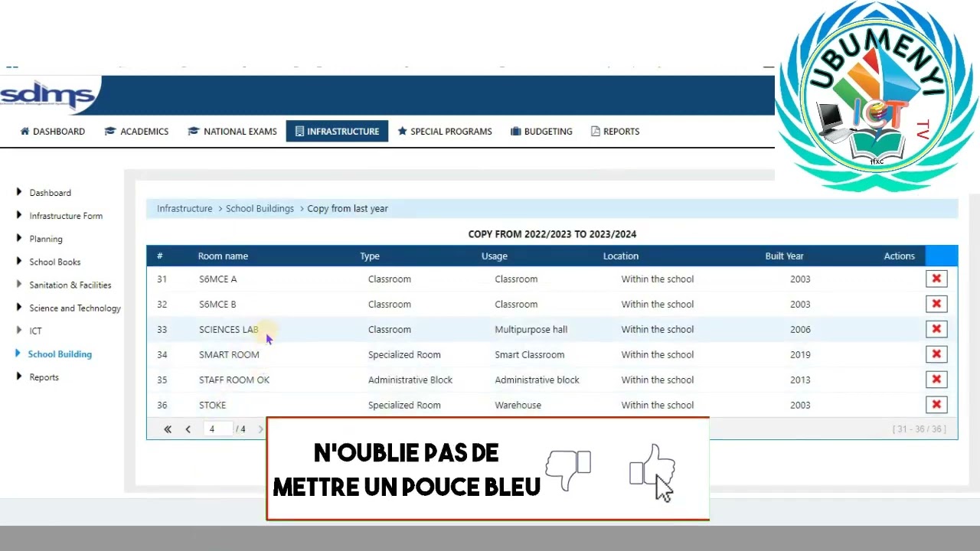
Task: Go to first page of table
Action: click(x=168, y=429)
